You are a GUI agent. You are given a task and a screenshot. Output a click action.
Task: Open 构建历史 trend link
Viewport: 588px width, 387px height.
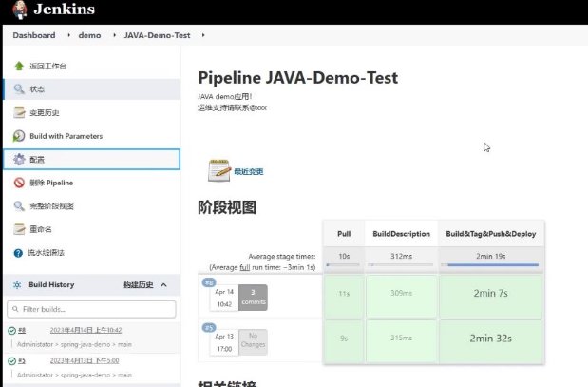[x=139, y=285]
